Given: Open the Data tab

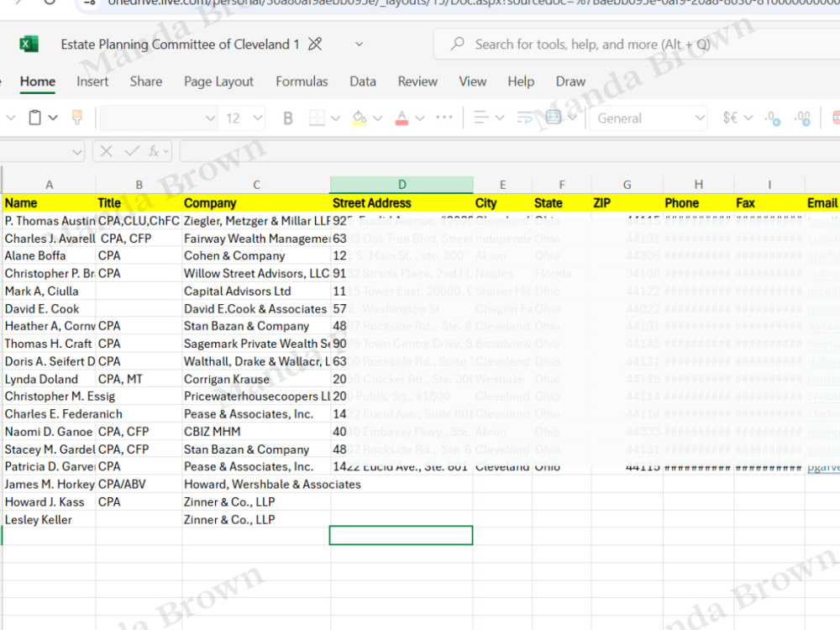Looking at the screenshot, I should coord(363,81).
